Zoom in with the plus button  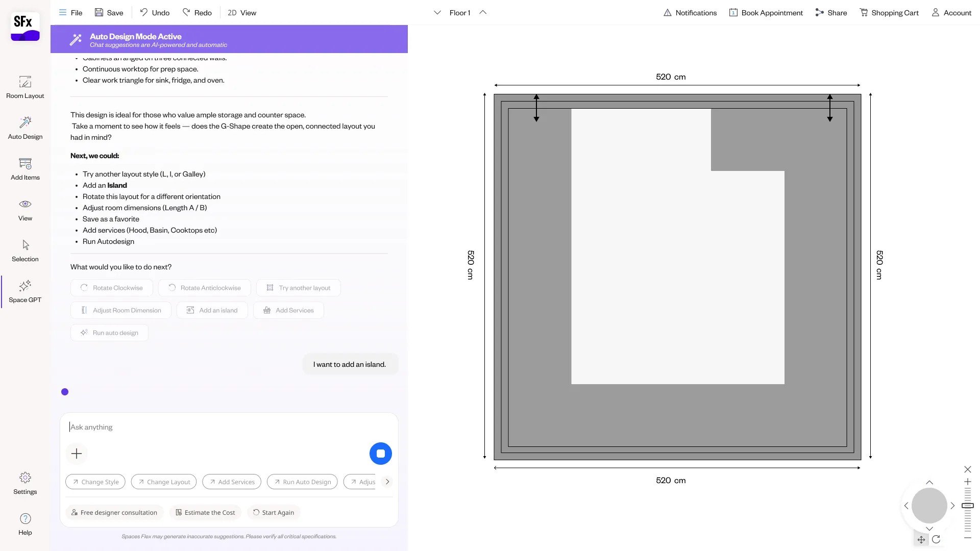[x=968, y=482]
